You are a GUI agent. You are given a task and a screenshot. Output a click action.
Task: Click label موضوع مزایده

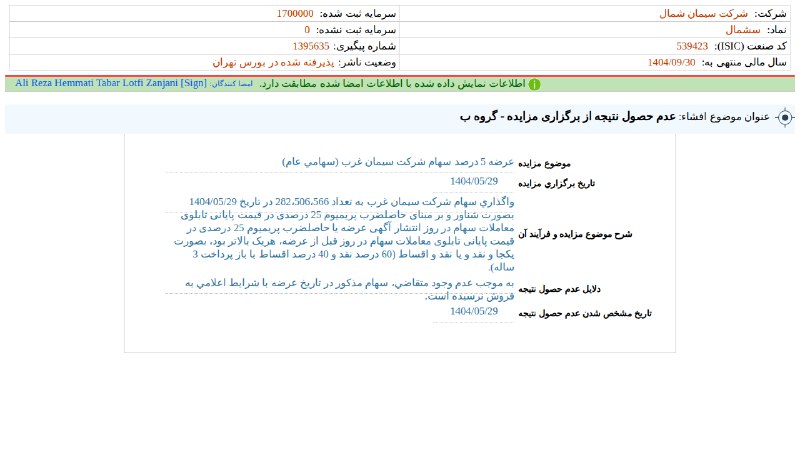(544, 164)
